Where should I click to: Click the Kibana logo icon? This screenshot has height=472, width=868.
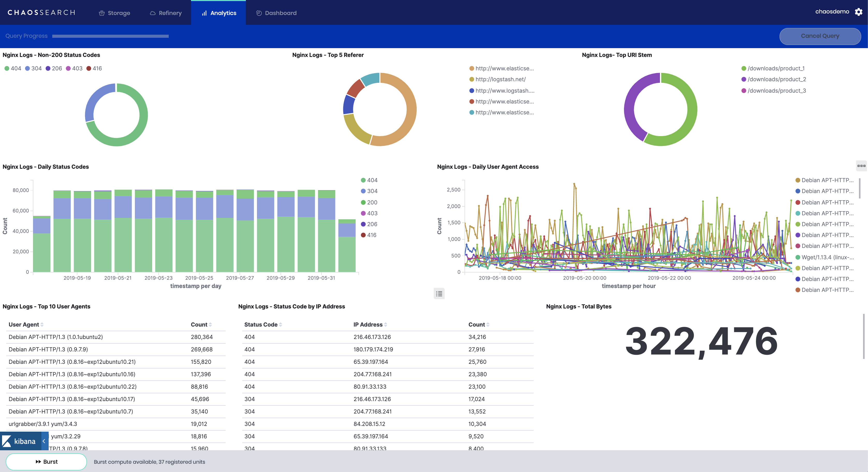coord(7,441)
